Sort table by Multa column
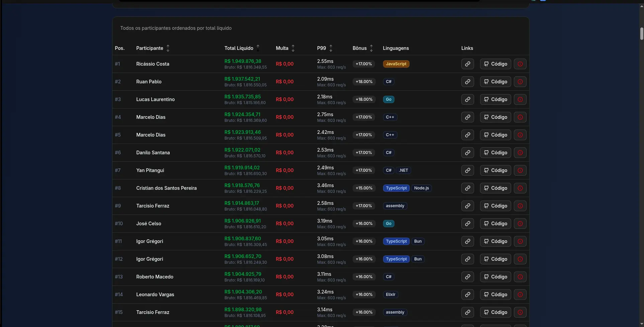Screen dimensions: 644x327 point(285,48)
